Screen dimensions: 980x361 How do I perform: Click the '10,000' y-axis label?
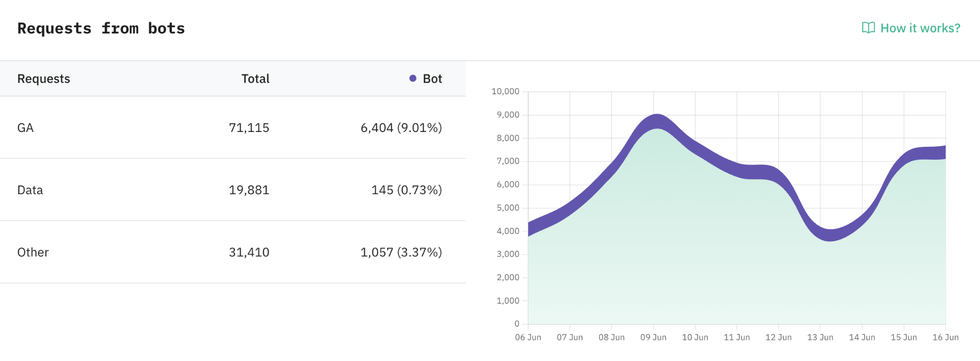(505, 91)
